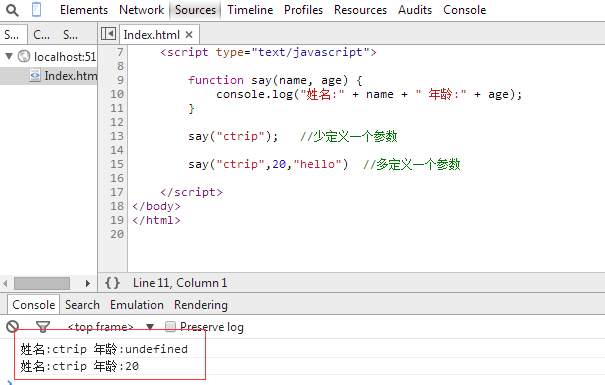Open the Profiles panel tab

[x=303, y=10]
